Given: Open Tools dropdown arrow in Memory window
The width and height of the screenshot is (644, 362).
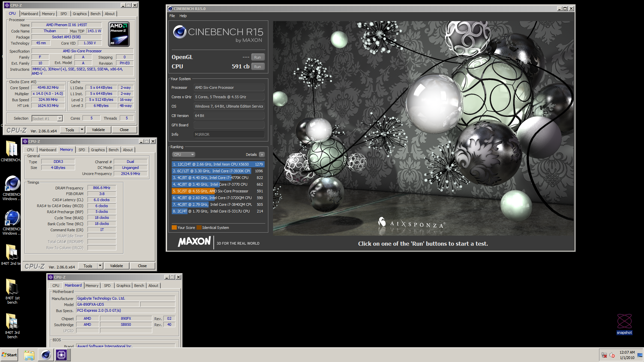Looking at the screenshot, I should point(100,266).
